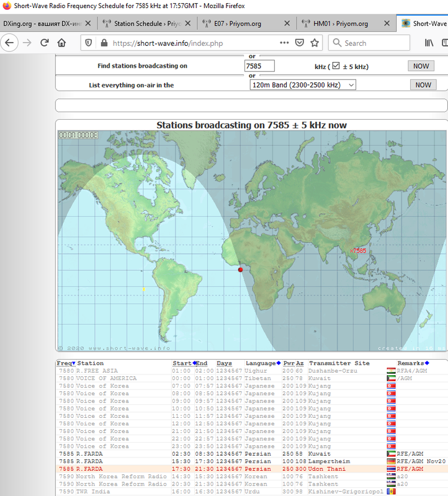Open the 120m Band dropdown
The width and height of the screenshot is (448, 496).
(x=303, y=85)
